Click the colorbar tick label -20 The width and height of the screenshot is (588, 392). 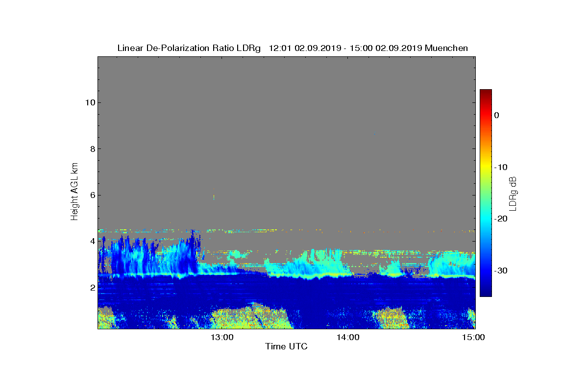[501, 219]
